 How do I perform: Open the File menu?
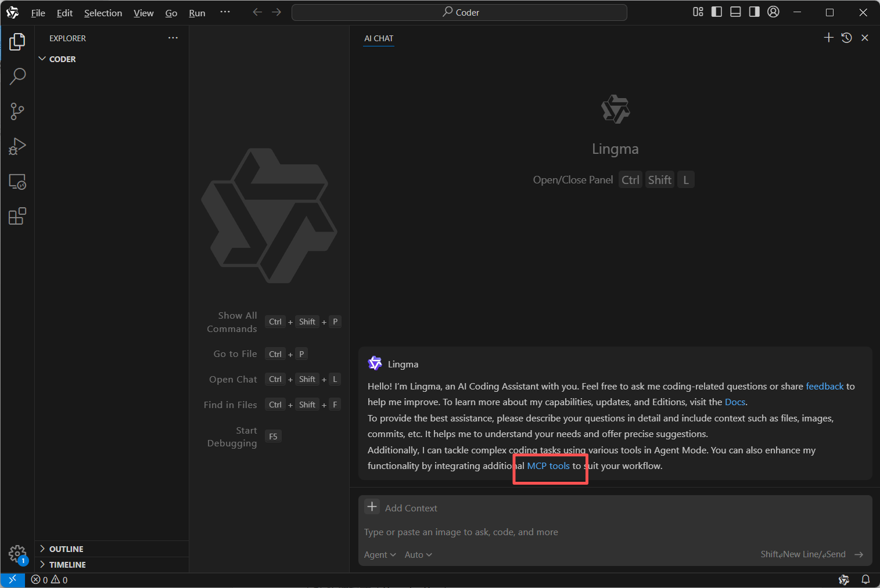38,13
